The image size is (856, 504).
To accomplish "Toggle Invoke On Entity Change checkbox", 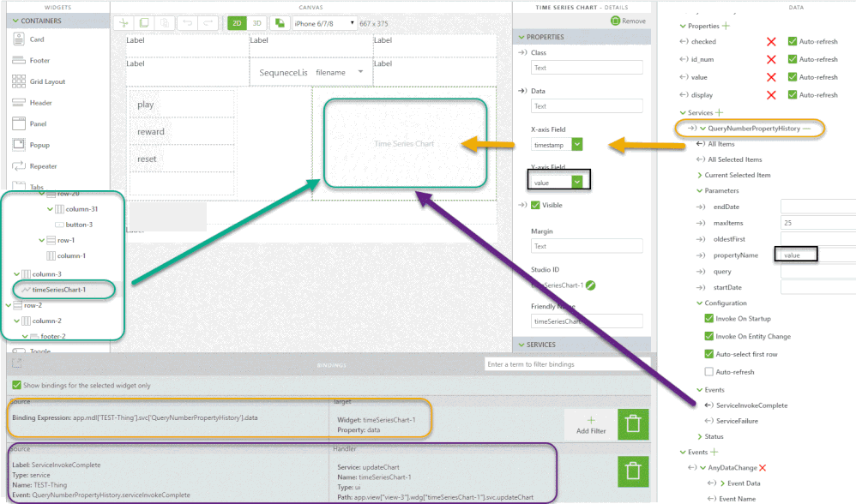I will 709,336.
